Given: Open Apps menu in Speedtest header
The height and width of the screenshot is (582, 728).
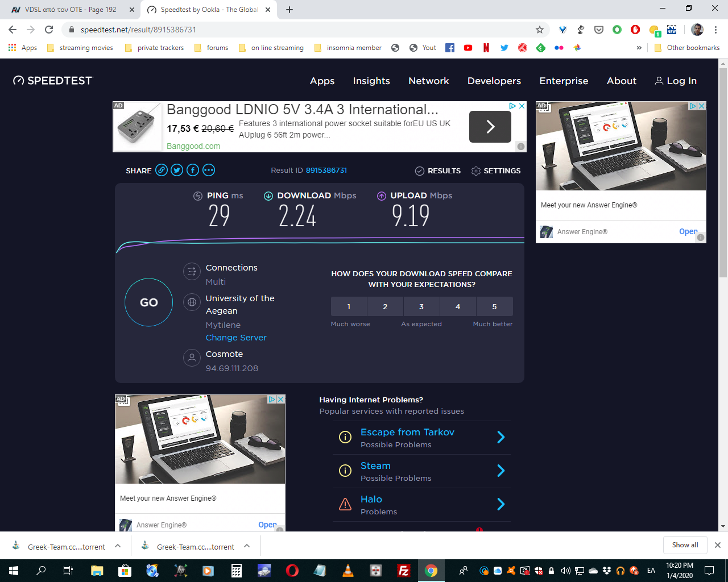Looking at the screenshot, I should [322, 81].
